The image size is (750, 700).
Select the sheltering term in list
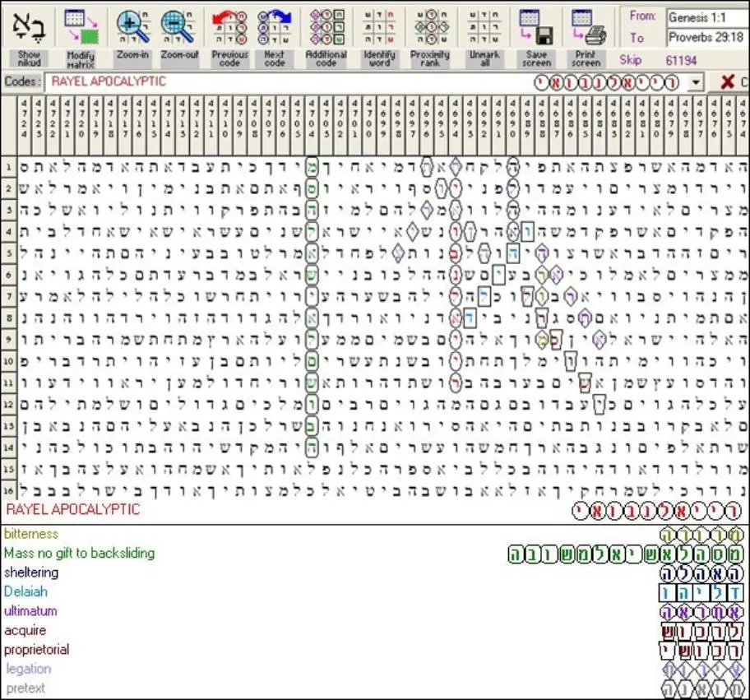31,573
